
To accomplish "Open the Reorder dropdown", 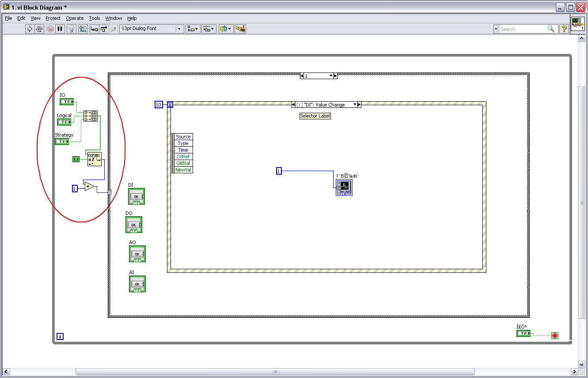I will (226, 29).
